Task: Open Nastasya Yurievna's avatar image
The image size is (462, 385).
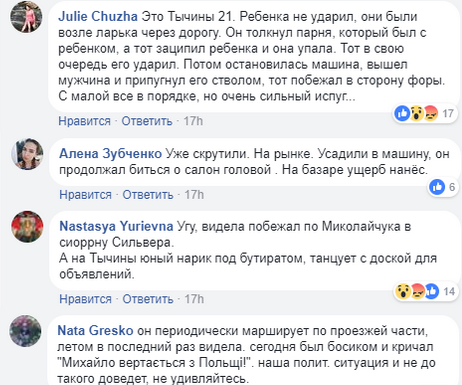Action: pos(27,227)
